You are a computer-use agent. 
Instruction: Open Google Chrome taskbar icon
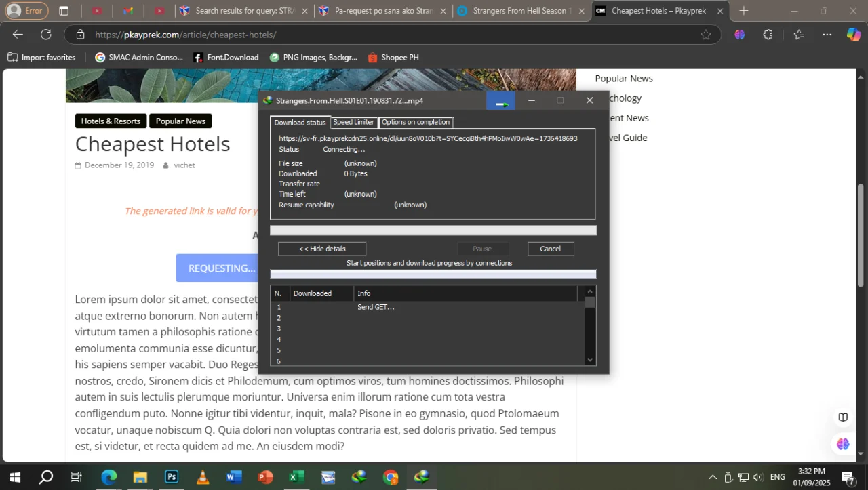[x=391, y=477]
